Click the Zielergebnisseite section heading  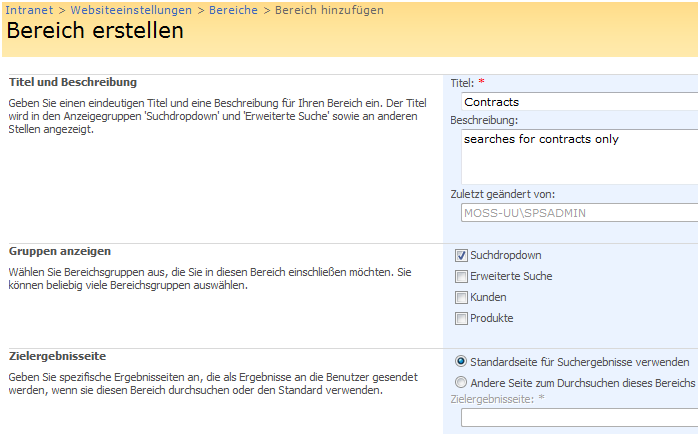(58, 356)
